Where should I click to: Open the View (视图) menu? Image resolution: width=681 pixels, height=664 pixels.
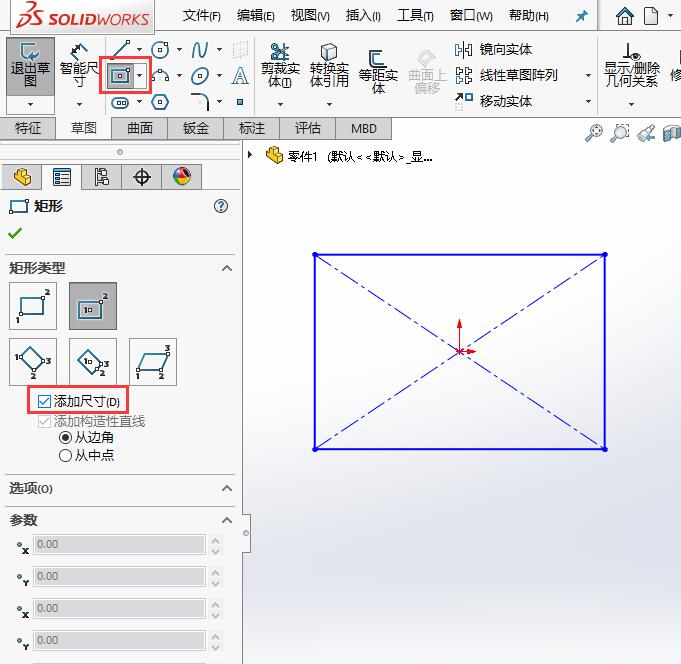(310, 16)
